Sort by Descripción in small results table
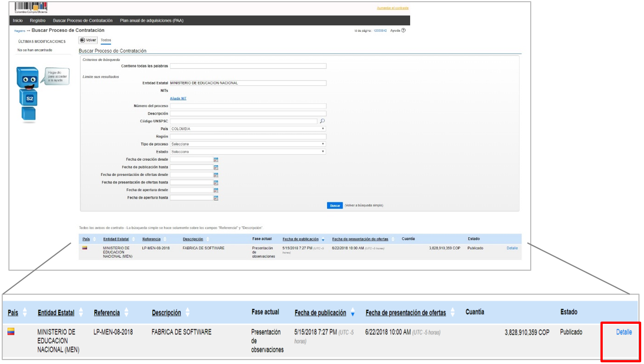 click(193, 239)
